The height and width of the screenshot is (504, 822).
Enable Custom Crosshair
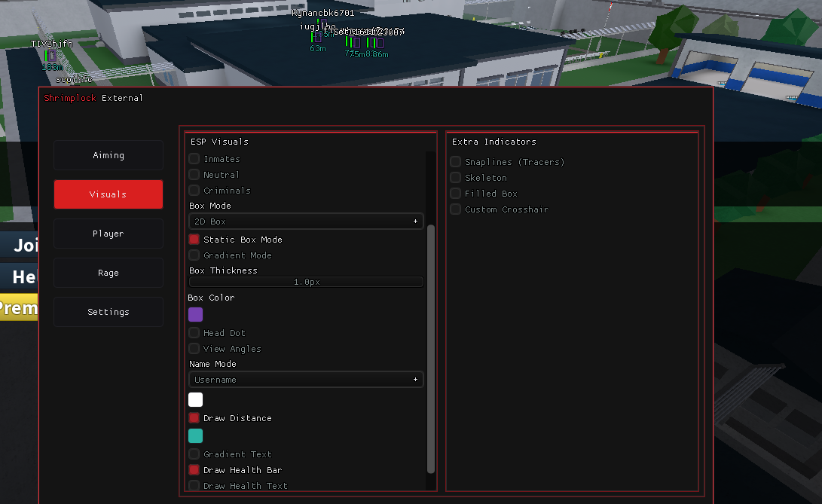[456, 209]
